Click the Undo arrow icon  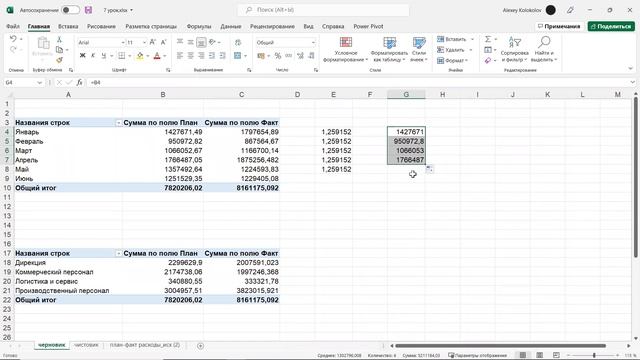[x=13, y=39]
